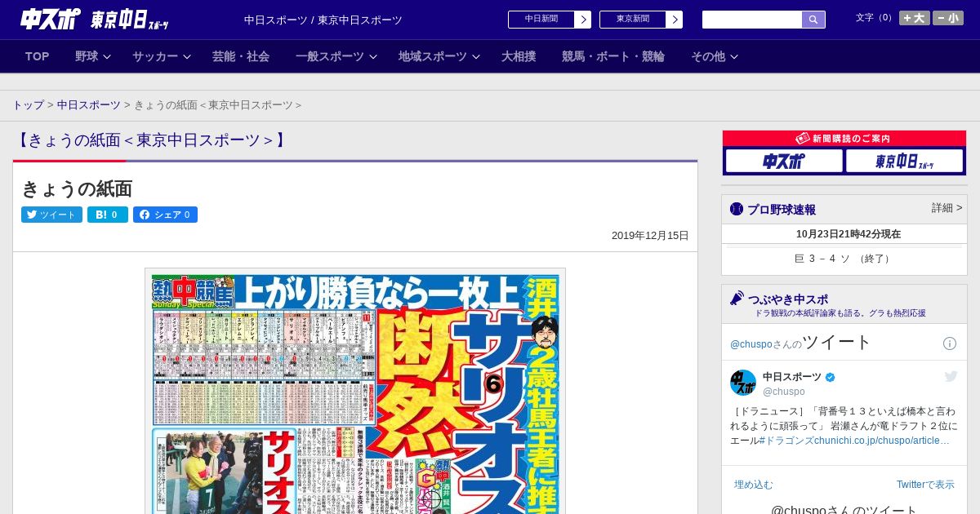Click the 中日スポーツ breadcrumb link
The width and height of the screenshot is (980, 514).
coord(89,105)
